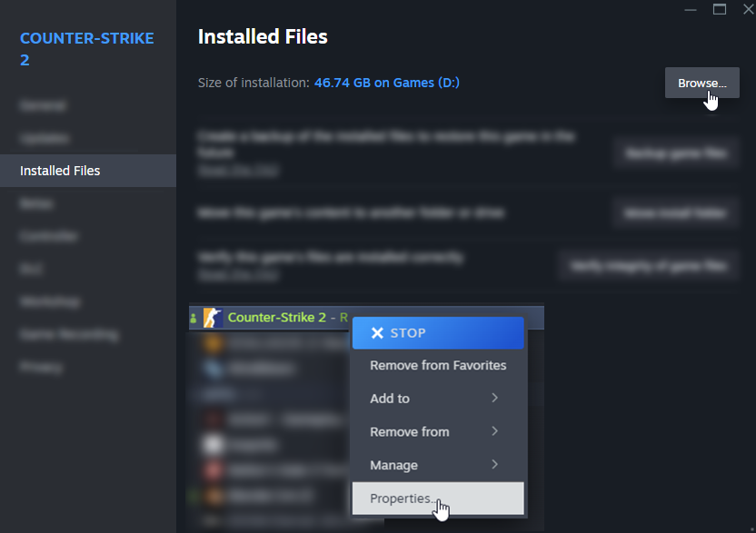Open the Updates sidebar tab
Viewport: 756px width, 533px height.
(45, 138)
